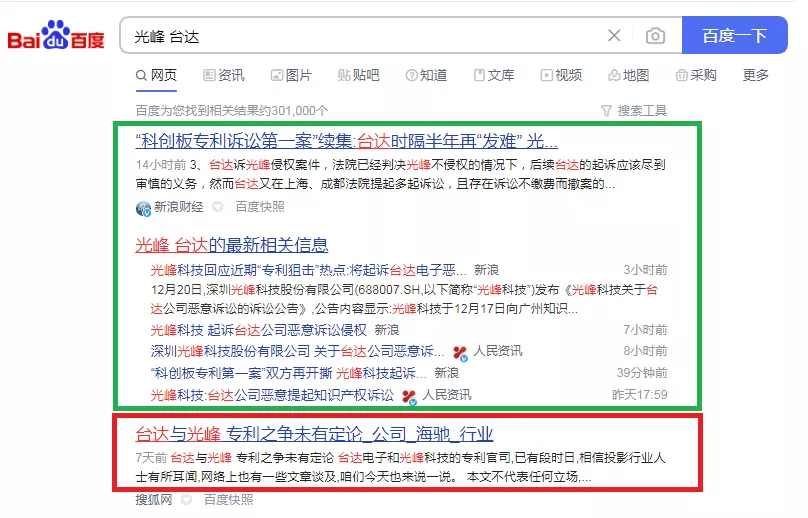The image size is (808, 518).
Task: Switch to the 资讯 tab
Action: coord(224,75)
